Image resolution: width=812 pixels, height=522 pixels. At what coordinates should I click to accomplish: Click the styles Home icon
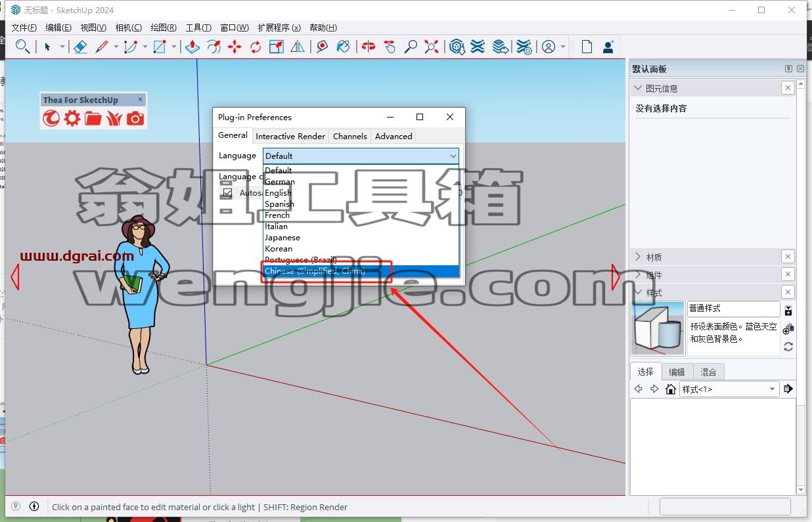(670, 389)
